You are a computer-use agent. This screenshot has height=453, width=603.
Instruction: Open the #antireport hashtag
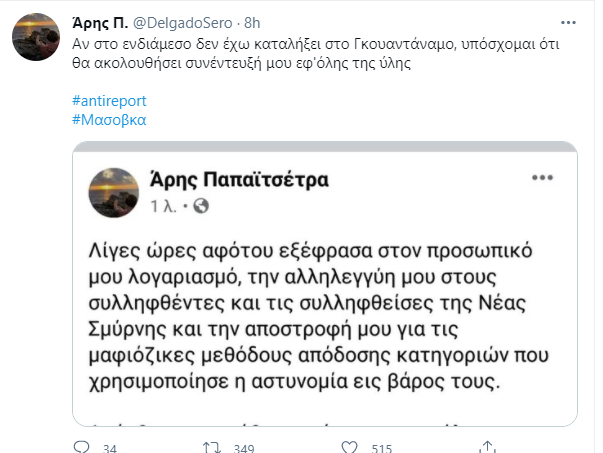point(107,103)
